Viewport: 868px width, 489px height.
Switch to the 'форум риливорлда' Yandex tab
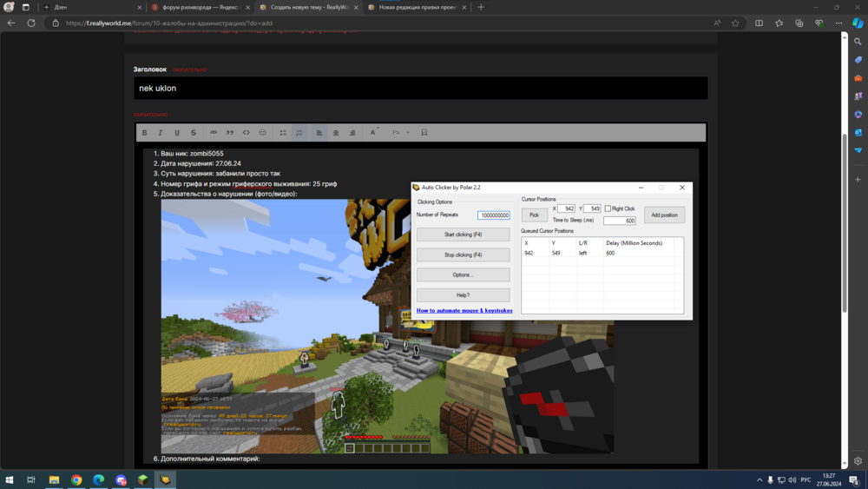point(201,7)
